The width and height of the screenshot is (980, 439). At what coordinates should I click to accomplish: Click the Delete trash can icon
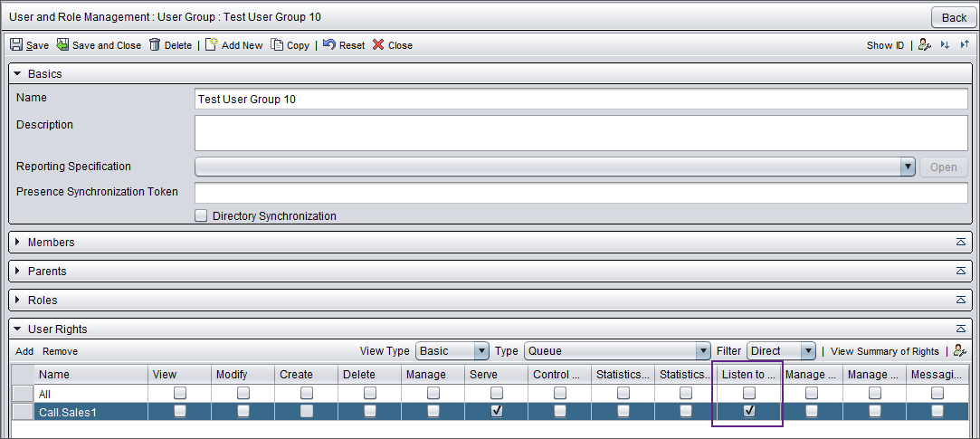[x=155, y=45]
